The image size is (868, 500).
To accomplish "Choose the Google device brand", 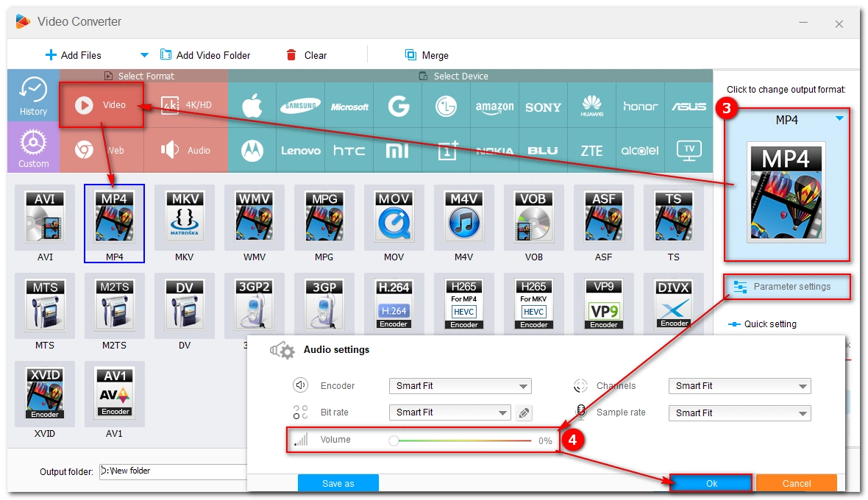I will pyautogui.click(x=398, y=105).
